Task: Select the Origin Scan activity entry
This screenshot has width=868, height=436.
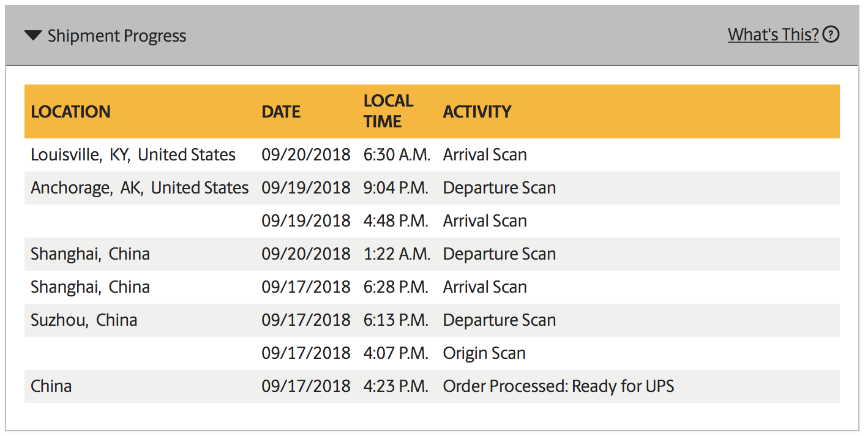Action: pyautogui.click(x=484, y=353)
